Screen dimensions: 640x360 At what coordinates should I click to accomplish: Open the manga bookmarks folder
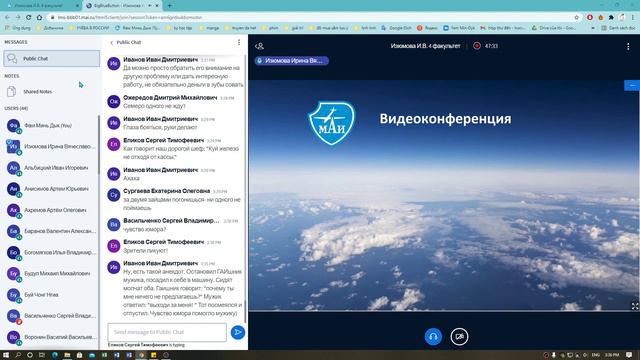click(x=209, y=28)
